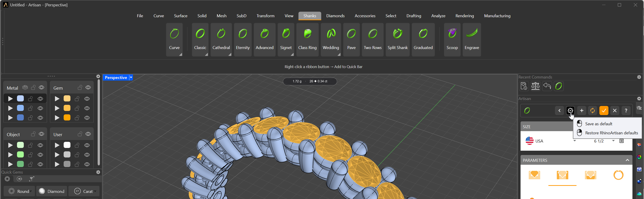Viewport: 644px width, 199px height.
Task: Open the Classic shank builder
Action: (x=200, y=39)
